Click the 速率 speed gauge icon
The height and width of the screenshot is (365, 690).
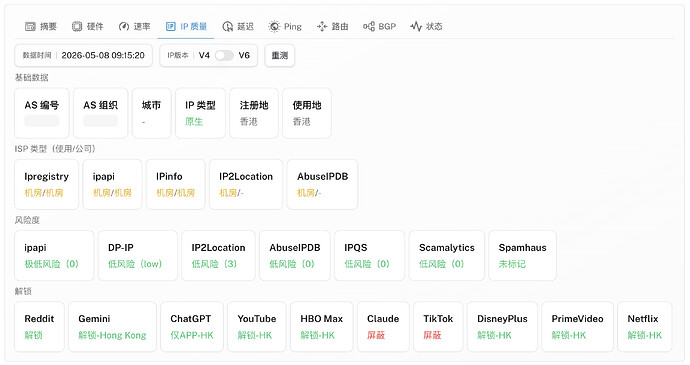[x=124, y=26]
